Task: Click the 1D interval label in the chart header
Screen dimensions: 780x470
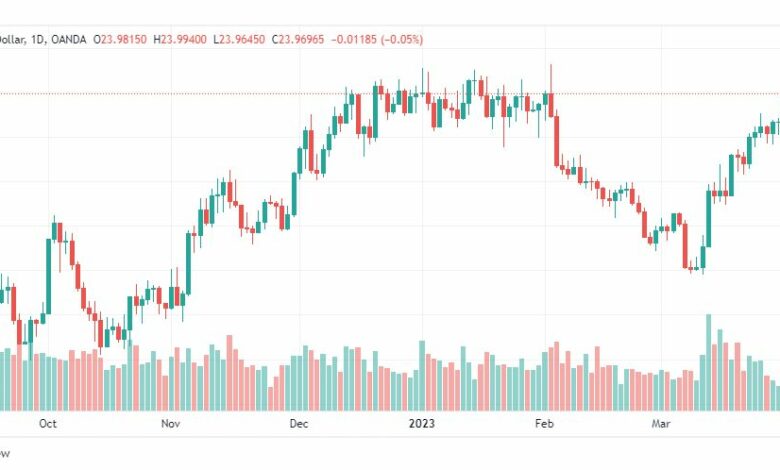Action: pos(37,39)
